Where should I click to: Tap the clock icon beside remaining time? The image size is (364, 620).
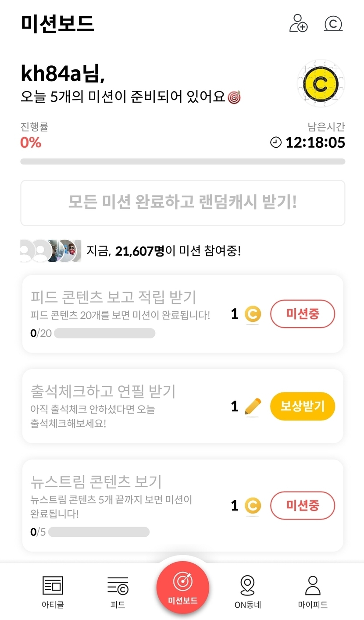276,143
